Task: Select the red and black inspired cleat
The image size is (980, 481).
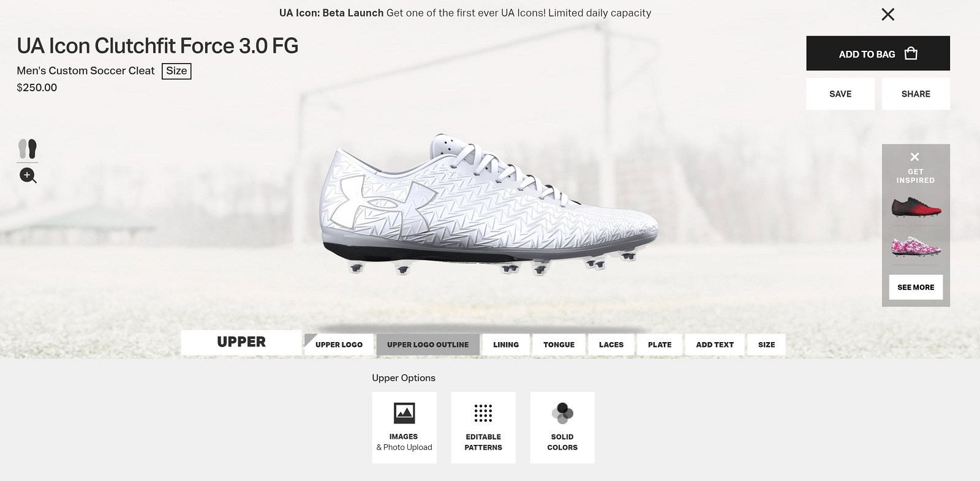Action: point(916,207)
